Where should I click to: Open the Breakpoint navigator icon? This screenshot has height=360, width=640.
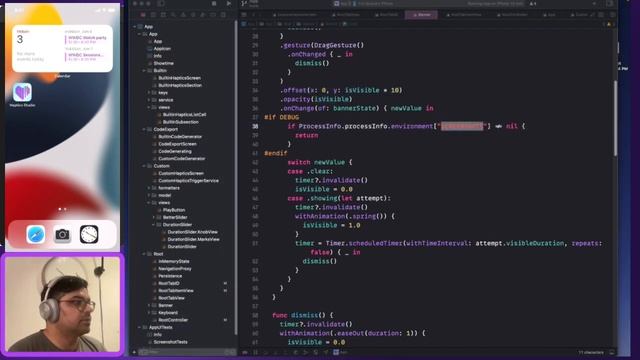click(213, 15)
